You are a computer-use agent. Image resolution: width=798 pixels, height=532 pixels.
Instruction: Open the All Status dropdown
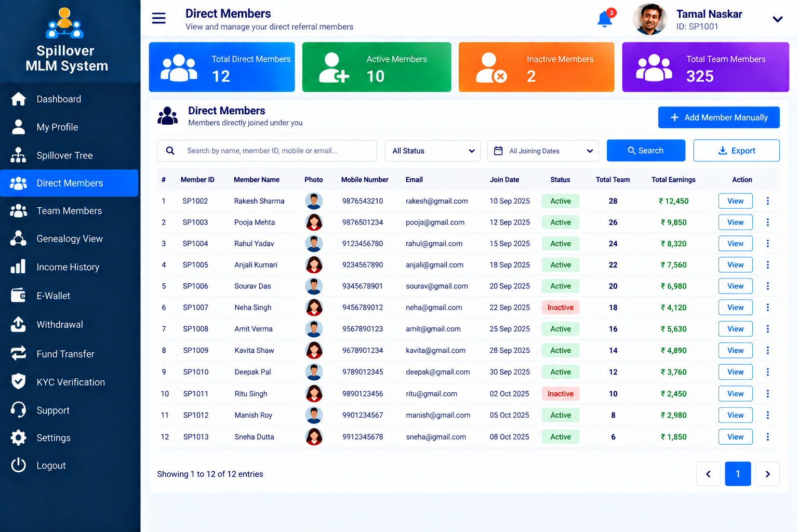click(433, 151)
